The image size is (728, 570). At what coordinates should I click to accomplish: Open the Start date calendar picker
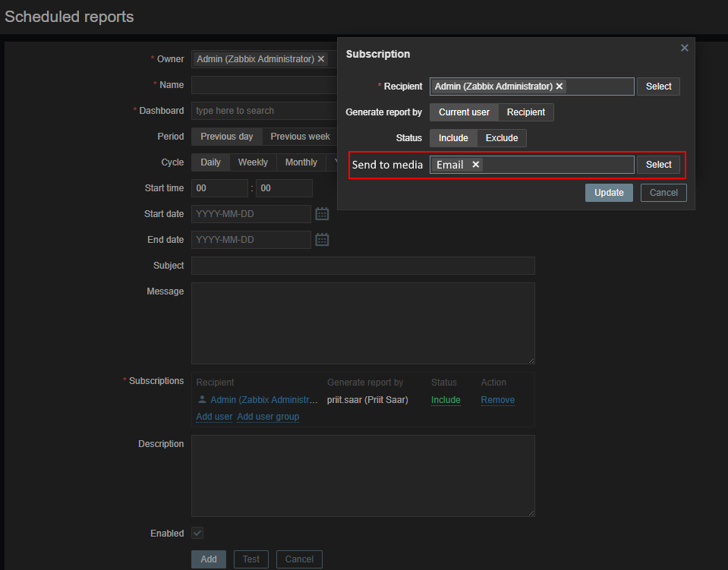point(322,214)
